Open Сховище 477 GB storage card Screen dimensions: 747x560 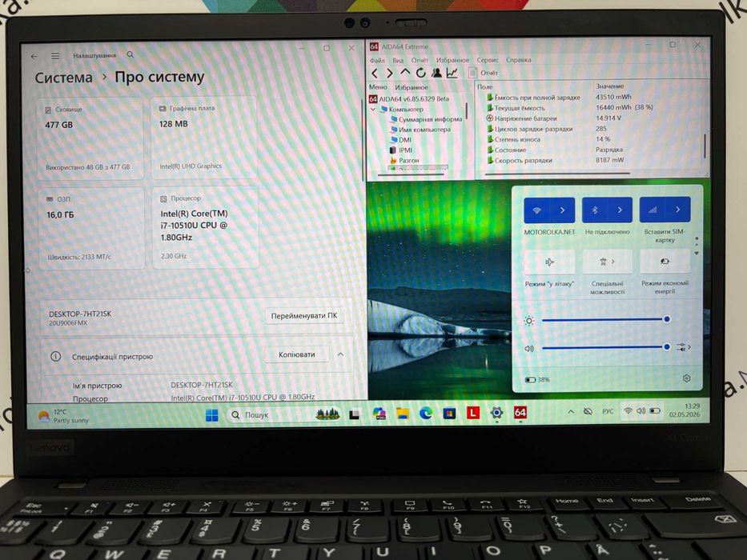click(90, 138)
